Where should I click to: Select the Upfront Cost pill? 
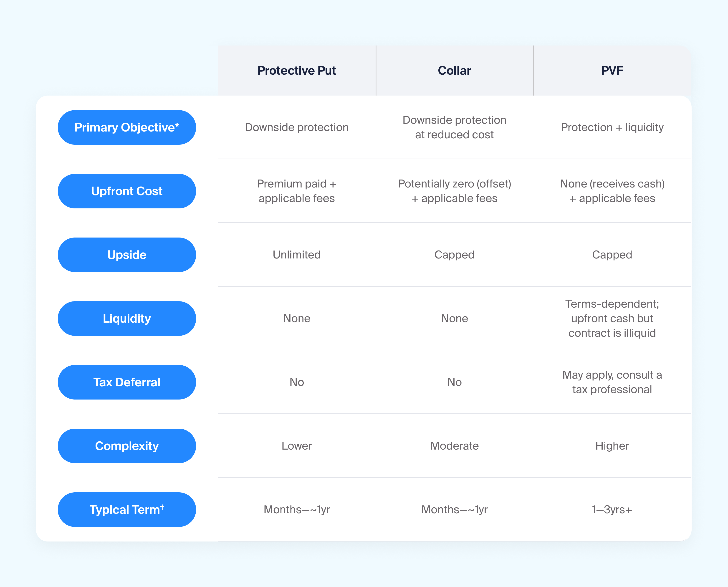(x=127, y=191)
